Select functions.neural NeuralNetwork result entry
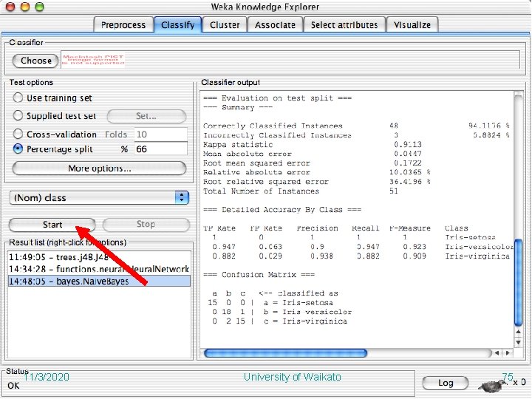This screenshot has height=399, width=532. click(x=99, y=269)
